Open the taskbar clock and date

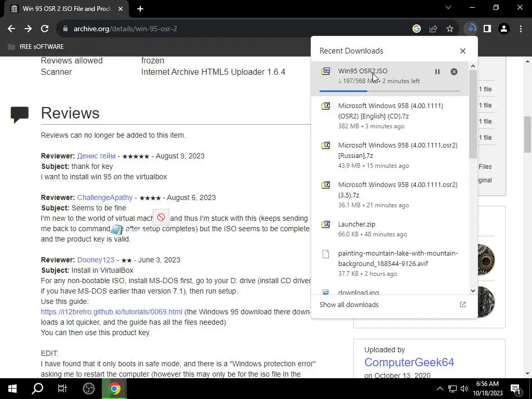[x=487, y=389]
